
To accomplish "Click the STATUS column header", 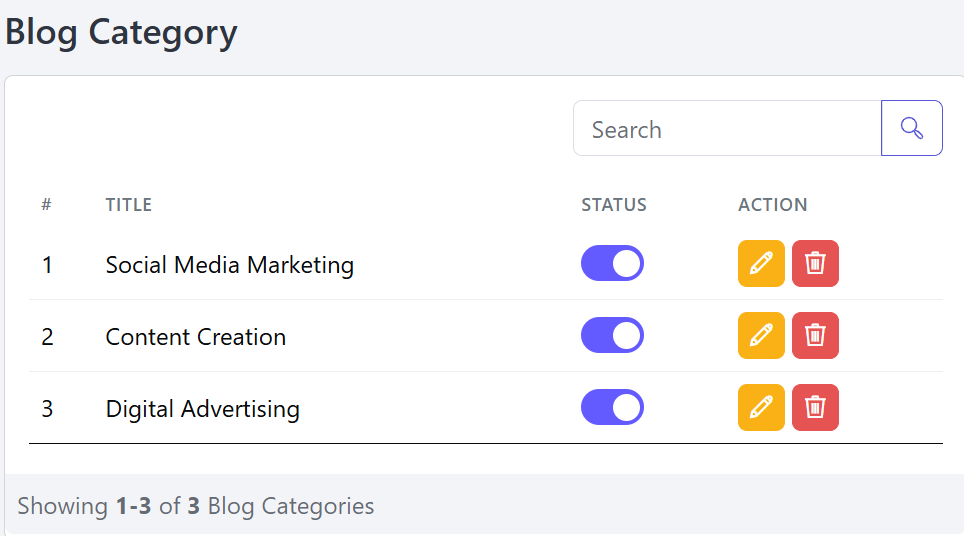I will click(614, 205).
